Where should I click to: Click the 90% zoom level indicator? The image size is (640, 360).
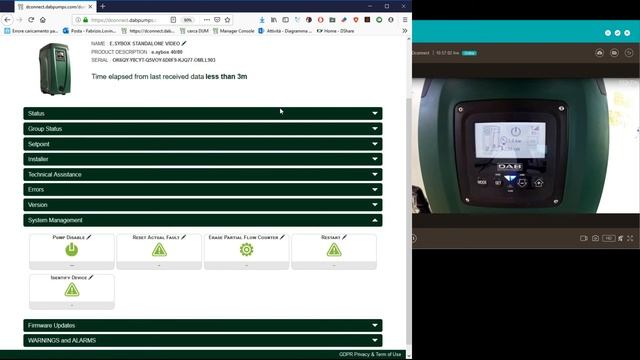(x=187, y=20)
